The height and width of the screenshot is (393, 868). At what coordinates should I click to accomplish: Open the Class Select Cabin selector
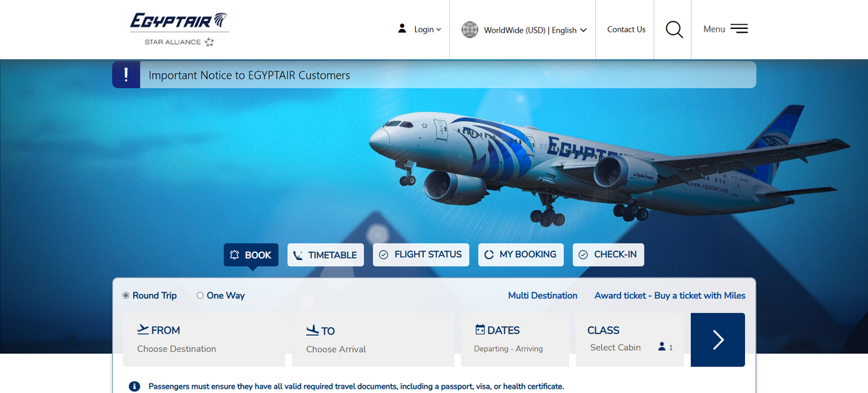(x=629, y=340)
